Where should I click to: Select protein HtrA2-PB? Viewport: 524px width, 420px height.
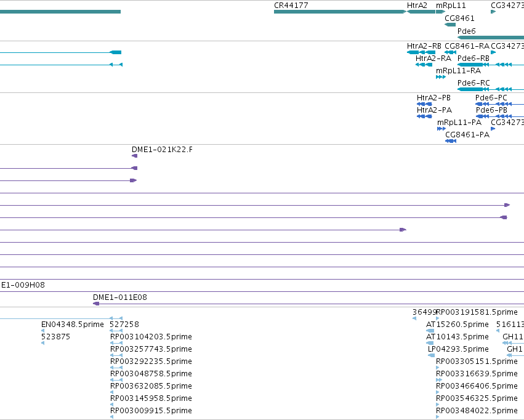433,98
